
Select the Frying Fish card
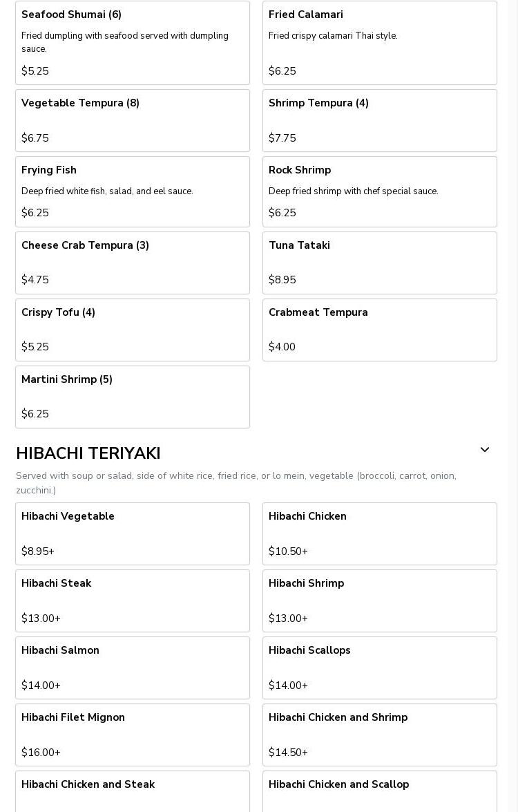click(133, 191)
